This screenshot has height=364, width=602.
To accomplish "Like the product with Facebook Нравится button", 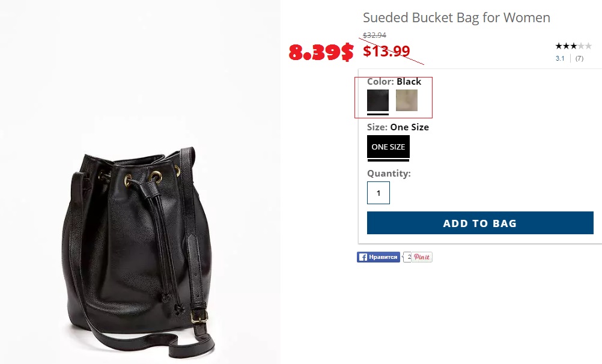I will coord(379,257).
